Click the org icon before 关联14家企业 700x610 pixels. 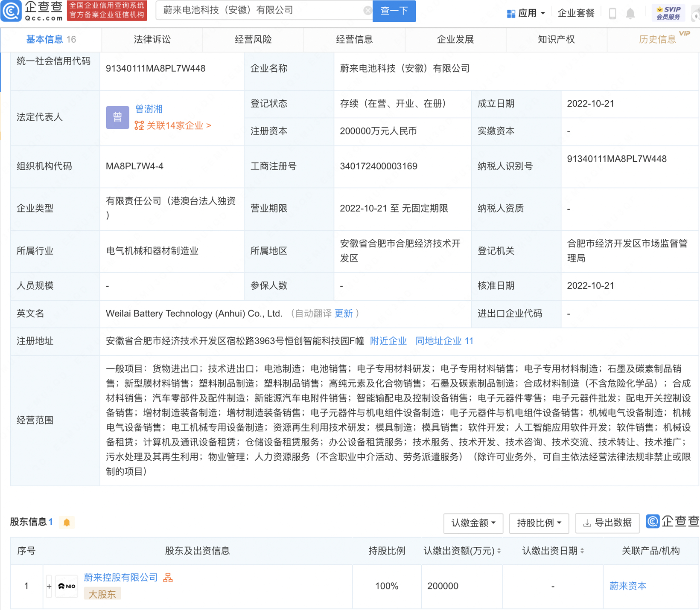tap(138, 126)
